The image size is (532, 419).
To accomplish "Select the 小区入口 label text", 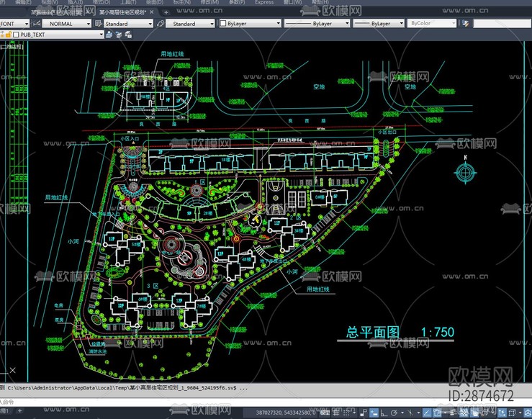I will click(x=130, y=139).
